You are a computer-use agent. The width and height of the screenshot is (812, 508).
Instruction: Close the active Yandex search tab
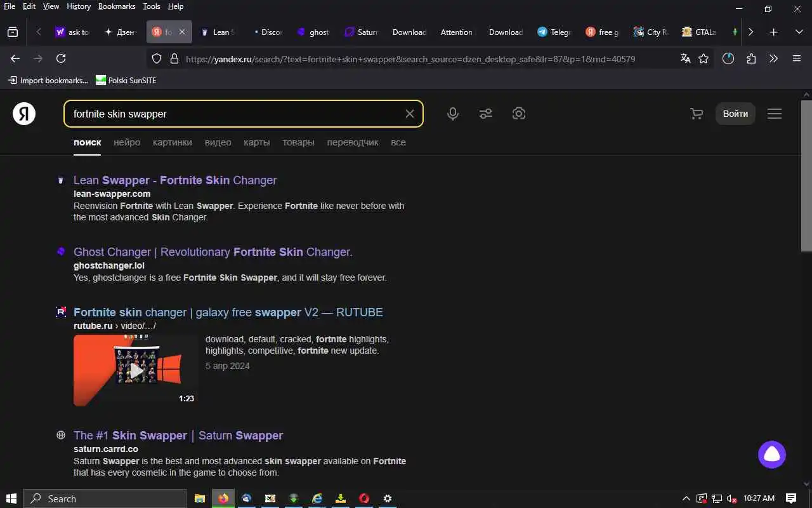tap(182, 32)
